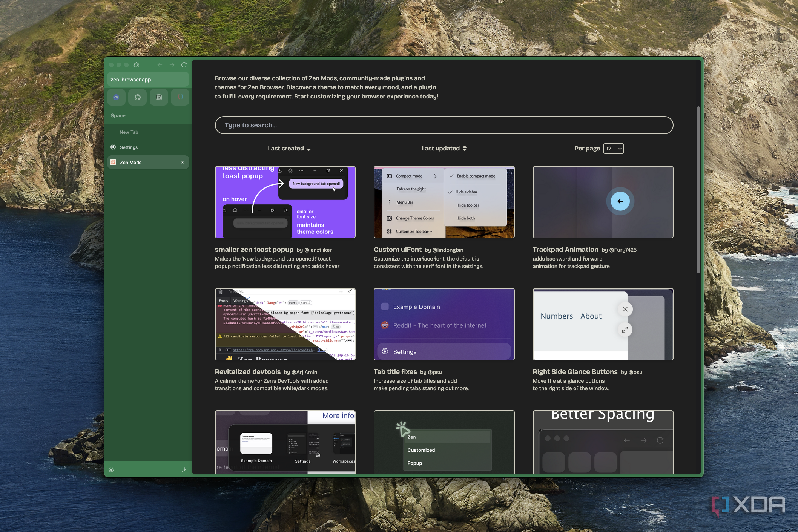The width and height of the screenshot is (798, 532).
Task: Switch to the Zen Mods tab
Action: point(148,162)
